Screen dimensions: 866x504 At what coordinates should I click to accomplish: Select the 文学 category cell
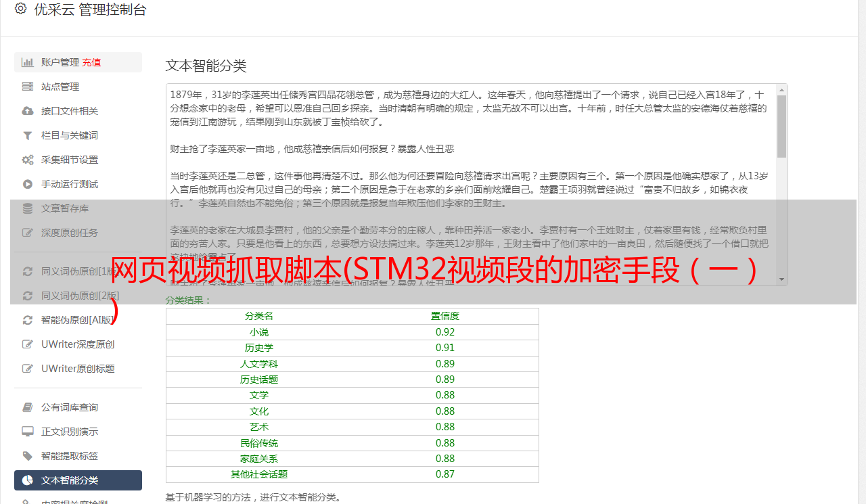[259, 395]
